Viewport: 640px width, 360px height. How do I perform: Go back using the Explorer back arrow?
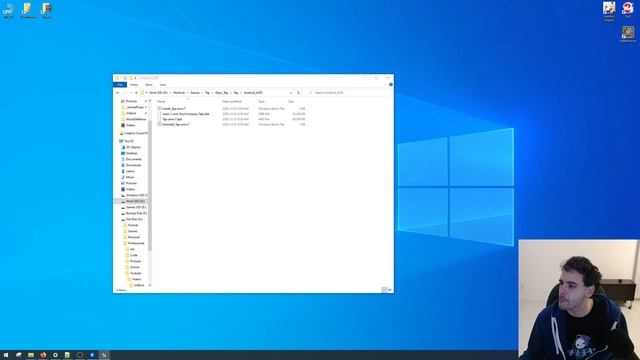(118, 93)
